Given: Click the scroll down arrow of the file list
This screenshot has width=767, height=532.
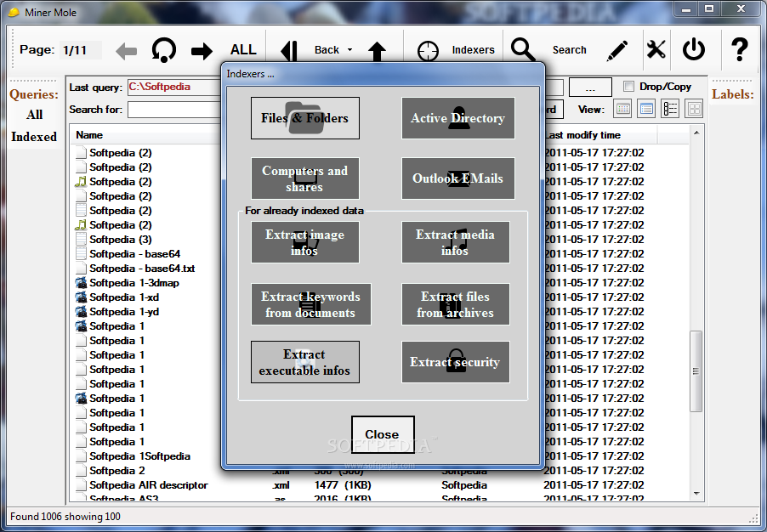Looking at the screenshot, I should tap(696, 494).
